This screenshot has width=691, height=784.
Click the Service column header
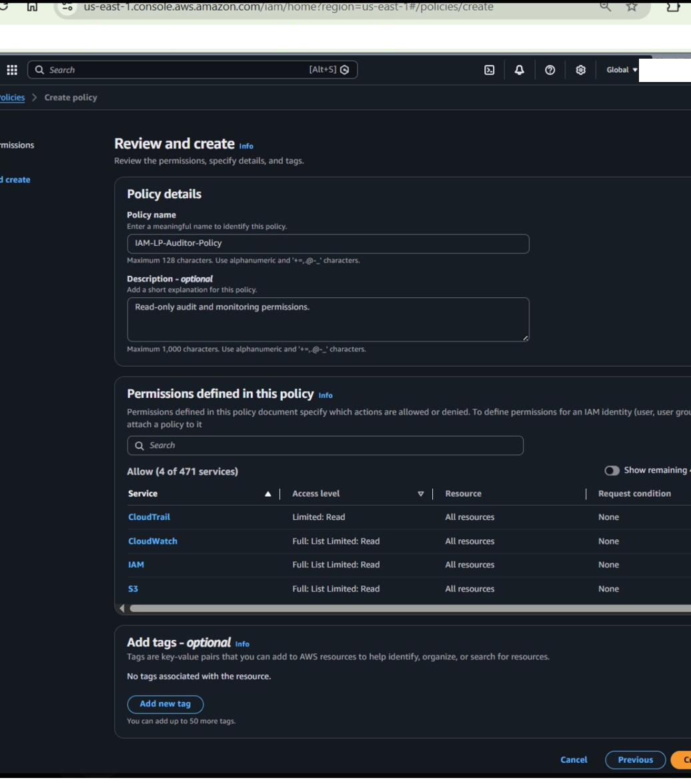[x=143, y=494]
